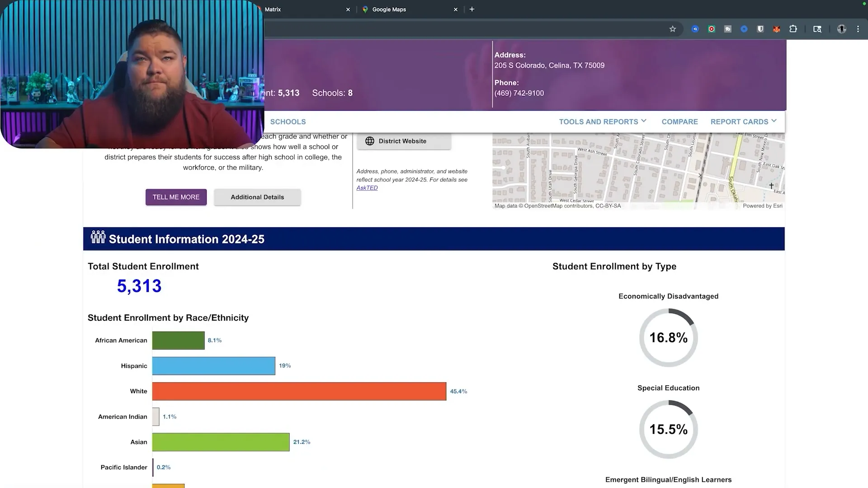The width and height of the screenshot is (868, 488).
Task: Click the TELL ME MORE button
Action: point(176,197)
